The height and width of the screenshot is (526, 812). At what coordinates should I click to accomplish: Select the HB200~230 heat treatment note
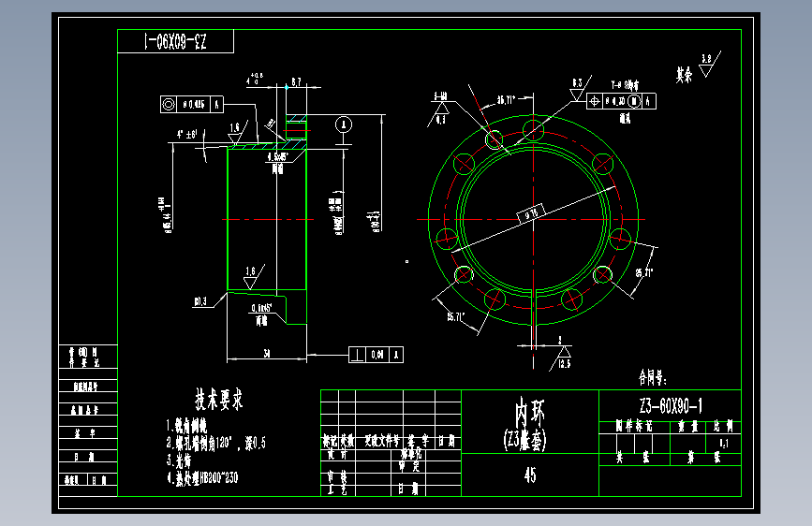click(202, 477)
